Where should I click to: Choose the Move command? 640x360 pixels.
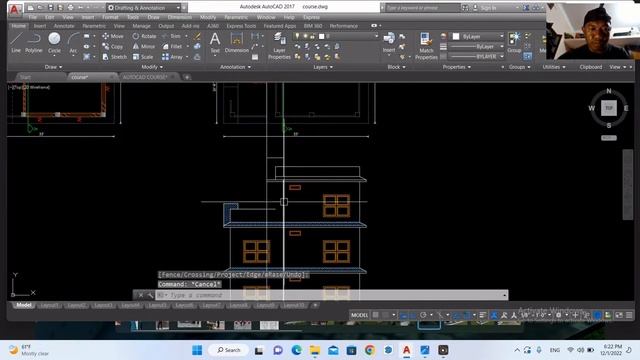(113, 36)
